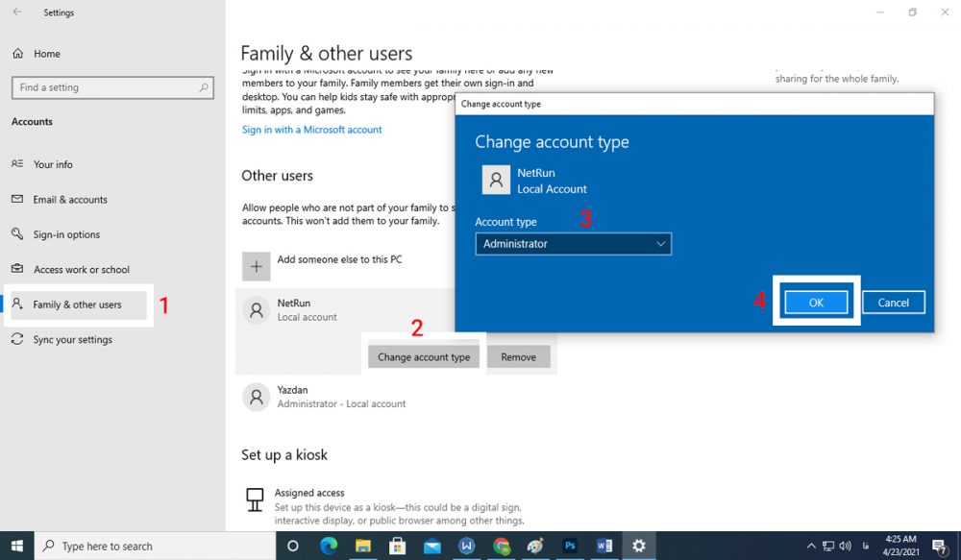Open File Explorer from the taskbar
This screenshot has height=560, width=961.
click(x=362, y=546)
